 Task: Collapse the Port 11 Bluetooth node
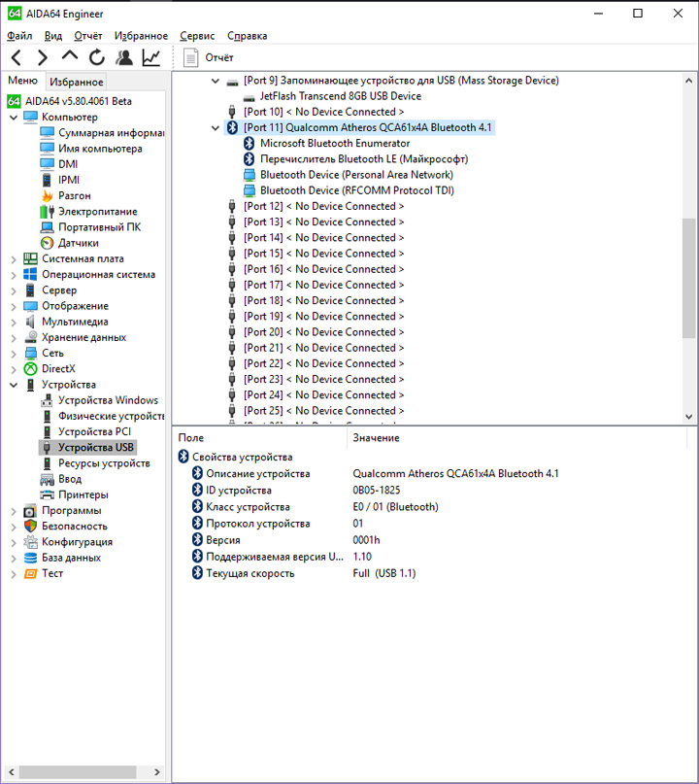coord(215,128)
